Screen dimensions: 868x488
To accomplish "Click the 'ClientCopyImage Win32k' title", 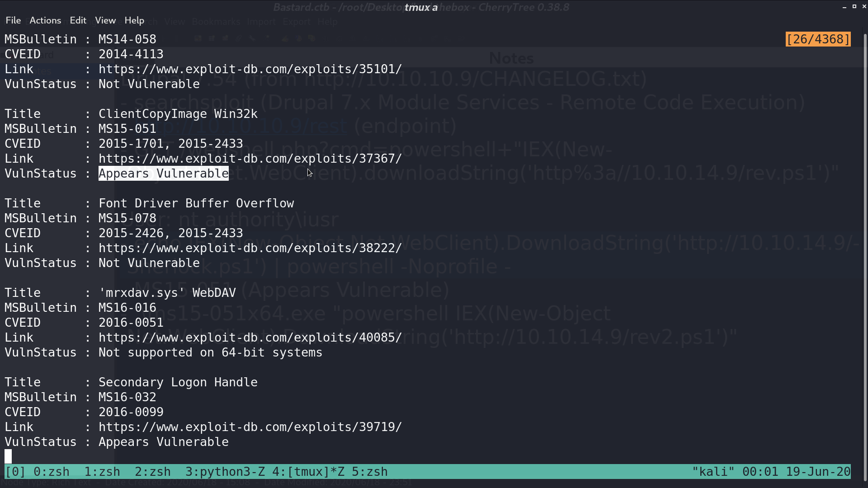I will coord(178,114).
